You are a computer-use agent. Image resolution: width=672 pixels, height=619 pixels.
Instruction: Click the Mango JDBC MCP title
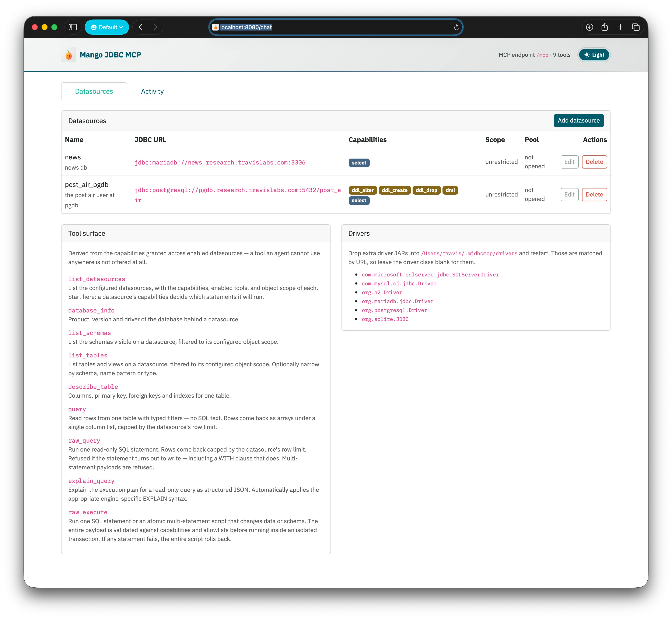[x=110, y=55]
